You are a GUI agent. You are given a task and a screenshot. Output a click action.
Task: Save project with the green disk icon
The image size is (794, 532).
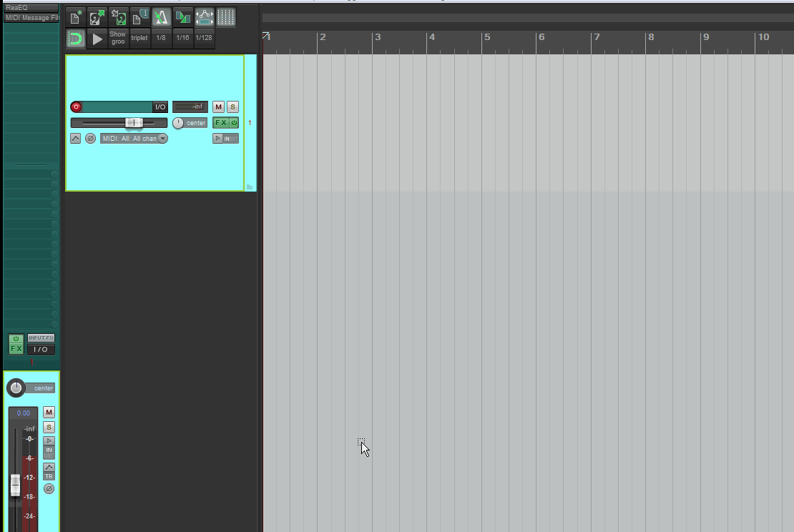(x=119, y=18)
